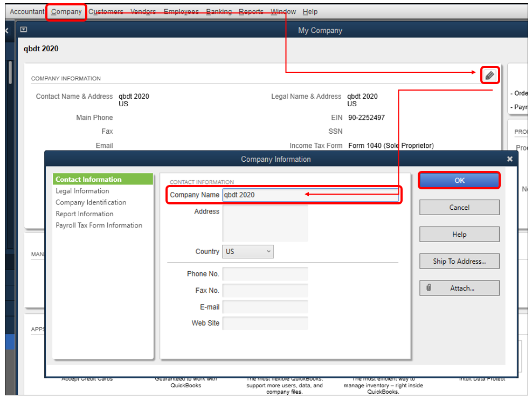
Task: Click the left vertical scrollbar
Action: click(10, 72)
